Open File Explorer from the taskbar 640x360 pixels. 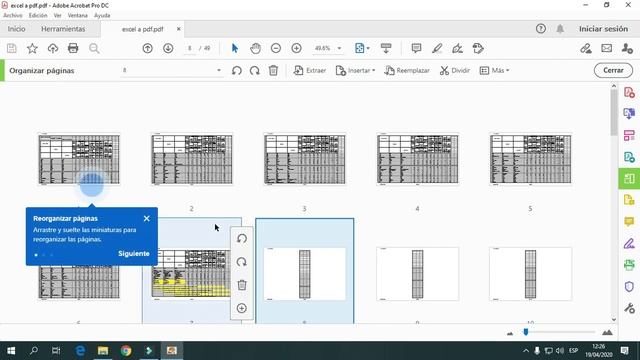103,350
